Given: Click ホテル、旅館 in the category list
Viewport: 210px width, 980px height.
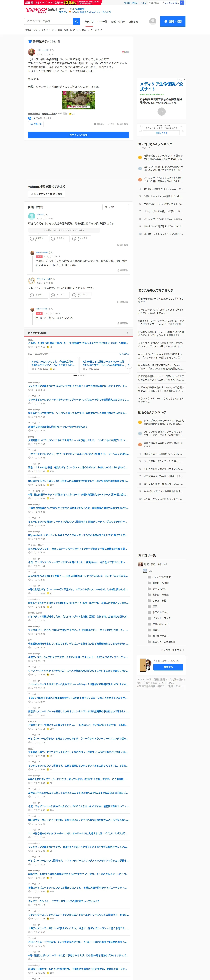Looking at the screenshot, I should 159,601.
